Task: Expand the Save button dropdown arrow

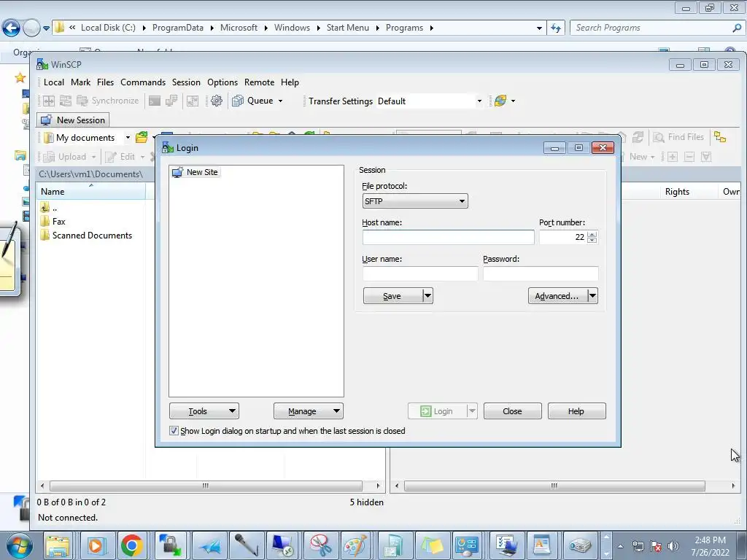Action: (x=427, y=296)
